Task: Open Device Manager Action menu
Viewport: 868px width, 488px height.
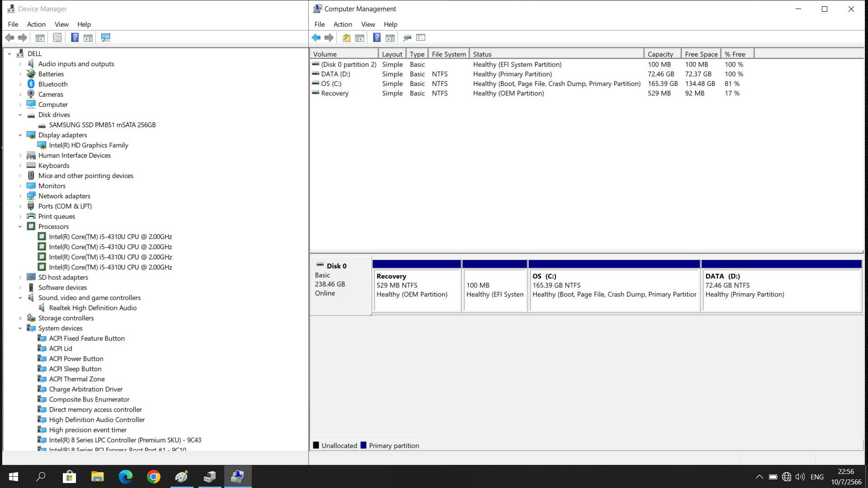Action: coord(36,24)
